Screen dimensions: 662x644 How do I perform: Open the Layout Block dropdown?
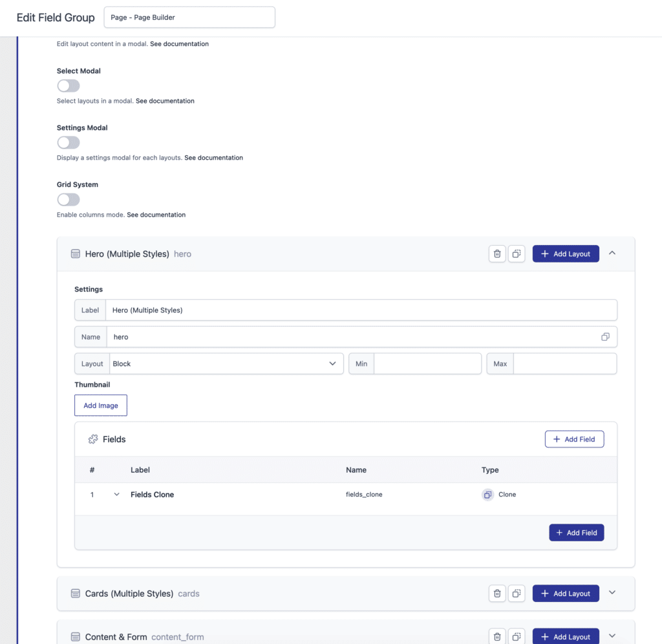226,363
